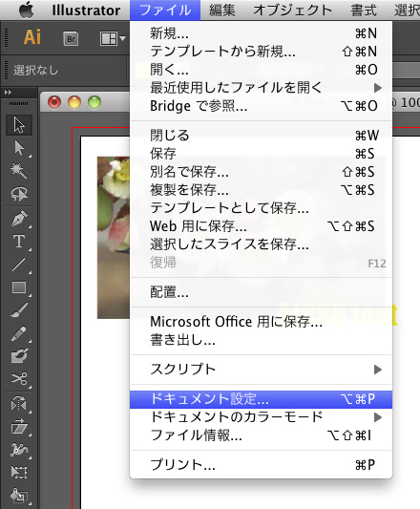This screenshot has height=509, width=420.
Task: Select the Line Segment tool
Action: point(19,265)
